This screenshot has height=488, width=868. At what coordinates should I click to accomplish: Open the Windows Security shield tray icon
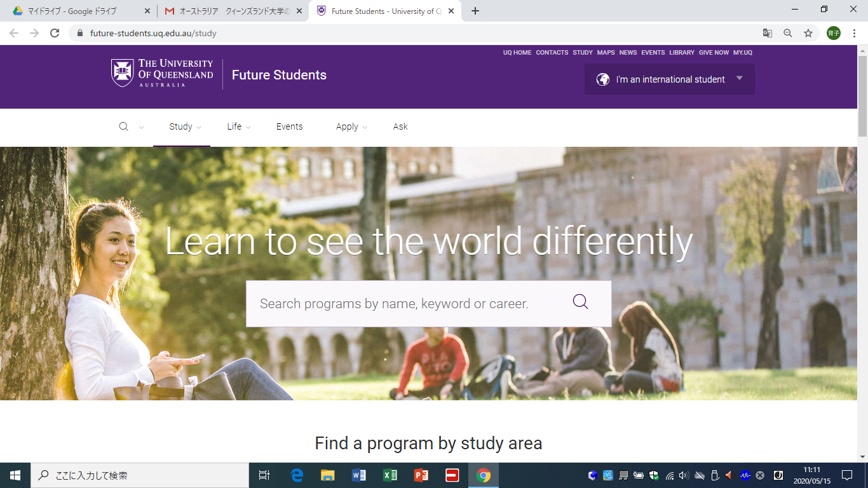[x=654, y=475]
